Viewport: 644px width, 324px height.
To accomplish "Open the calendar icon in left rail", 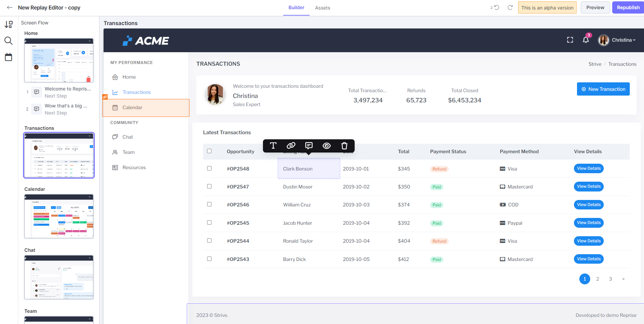I will point(8,57).
